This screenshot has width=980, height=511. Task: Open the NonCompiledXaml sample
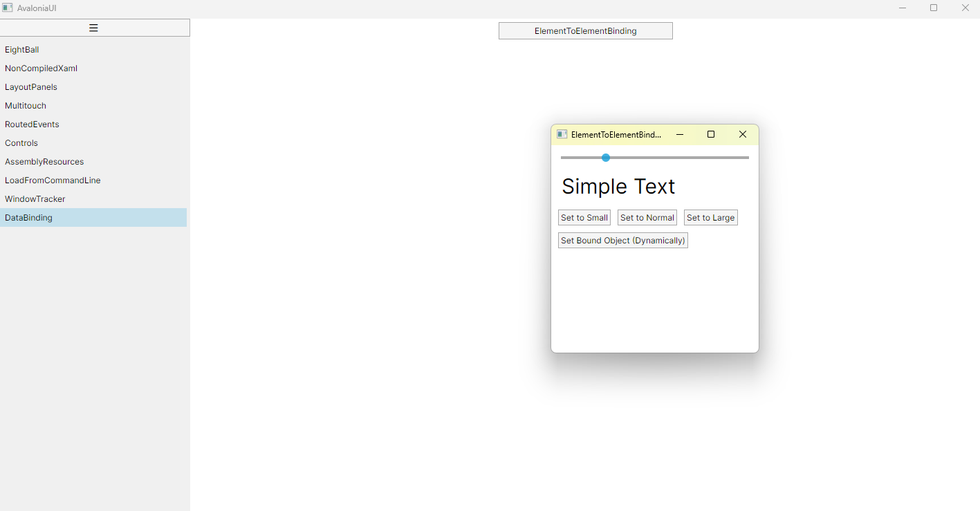pyautogui.click(x=93, y=68)
